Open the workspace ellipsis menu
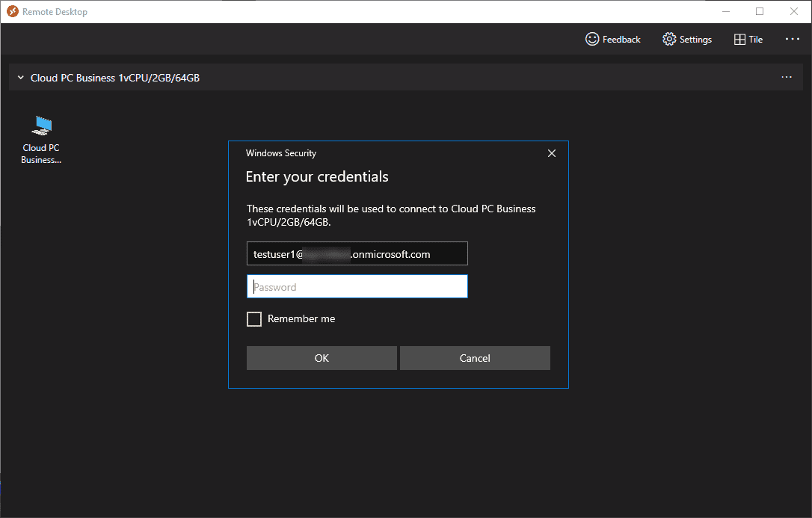Viewport: 812px width, 518px height. click(x=787, y=77)
